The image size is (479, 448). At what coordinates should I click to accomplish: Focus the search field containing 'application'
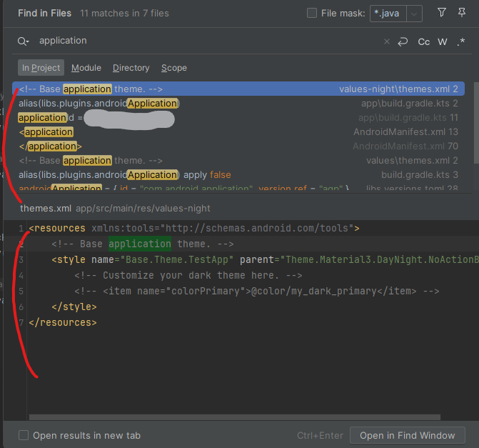(x=208, y=41)
